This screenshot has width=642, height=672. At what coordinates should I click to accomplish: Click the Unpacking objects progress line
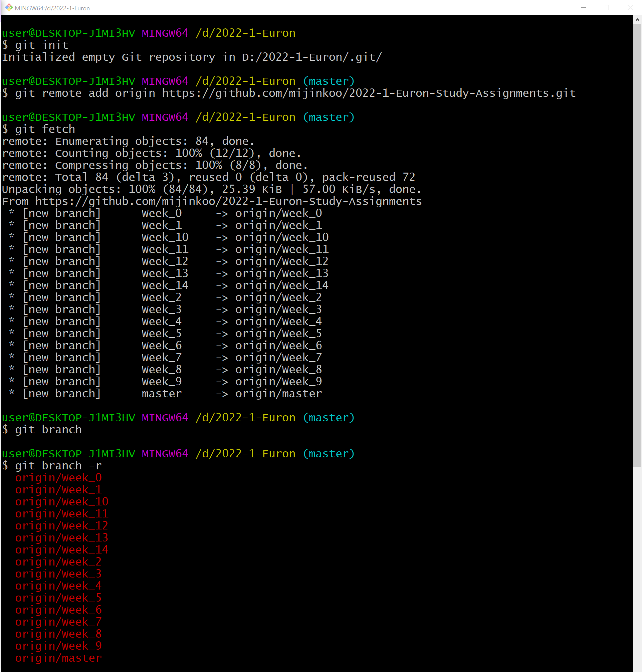(x=211, y=189)
